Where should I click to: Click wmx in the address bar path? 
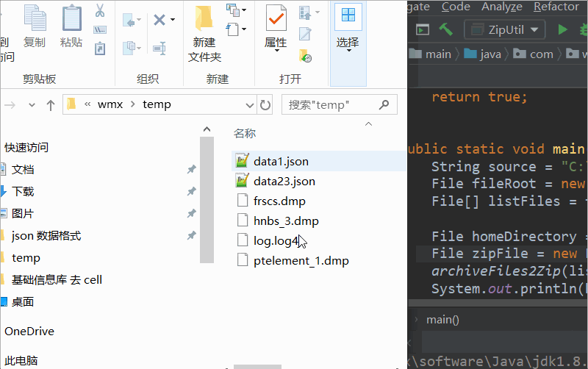coord(110,104)
